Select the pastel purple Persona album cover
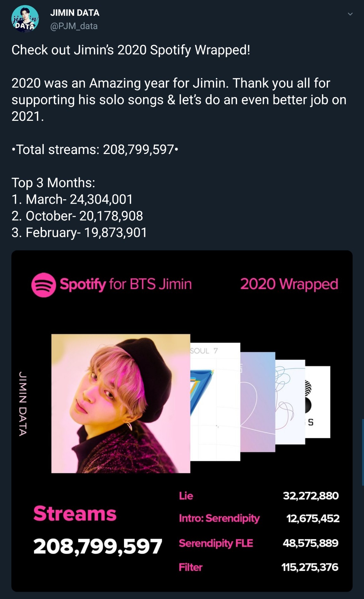 pos(258,402)
